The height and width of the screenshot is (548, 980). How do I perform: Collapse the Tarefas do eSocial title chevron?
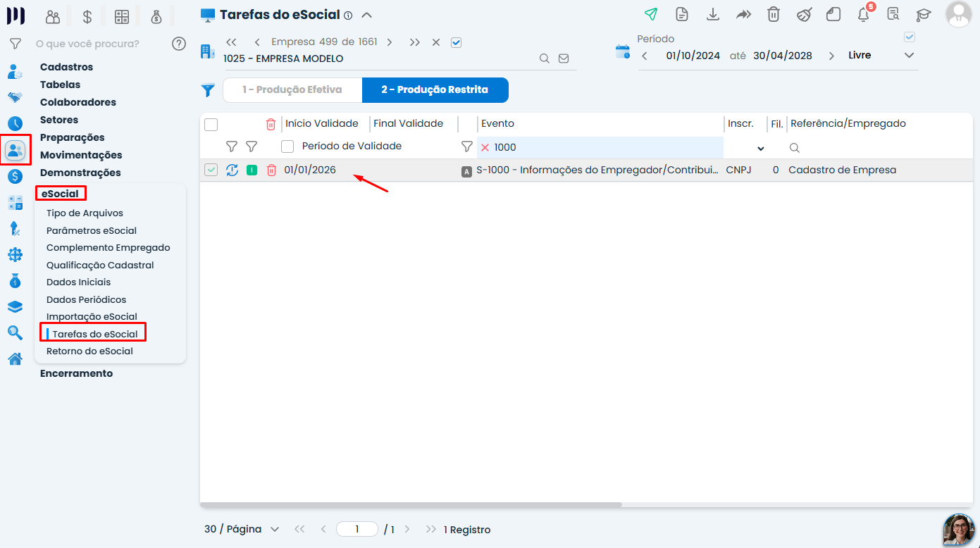point(366,15)
